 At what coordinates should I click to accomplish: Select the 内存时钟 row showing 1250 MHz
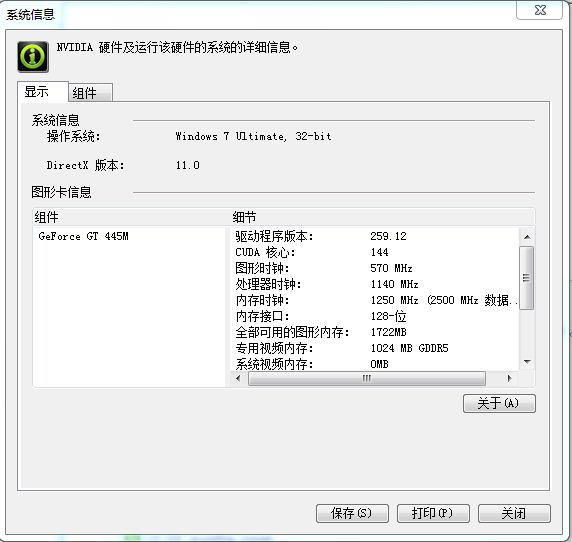click(x=375, y=301)
